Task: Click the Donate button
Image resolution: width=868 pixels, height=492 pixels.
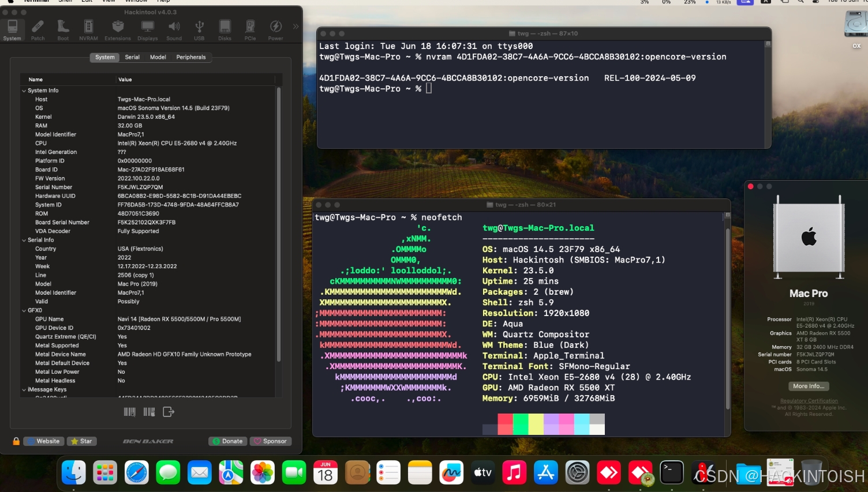Action: tap(228, 441)
